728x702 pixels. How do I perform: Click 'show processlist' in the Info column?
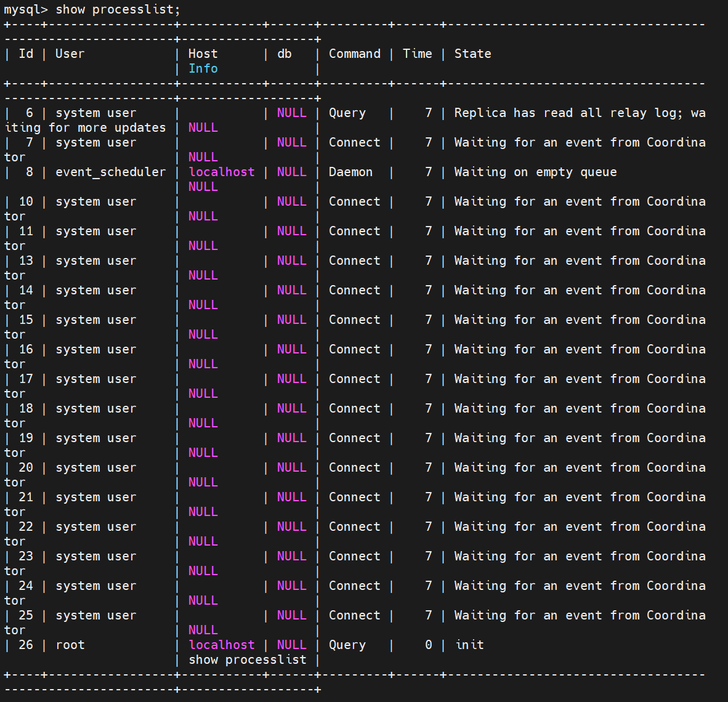248,660
